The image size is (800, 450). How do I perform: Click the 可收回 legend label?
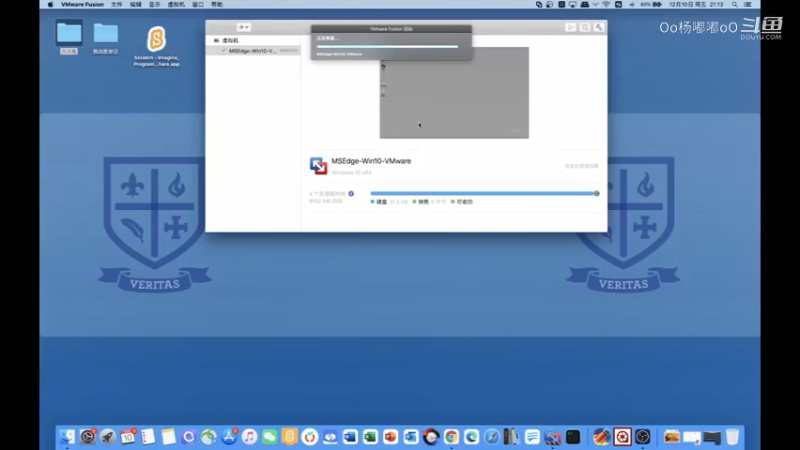click(464, 202)
